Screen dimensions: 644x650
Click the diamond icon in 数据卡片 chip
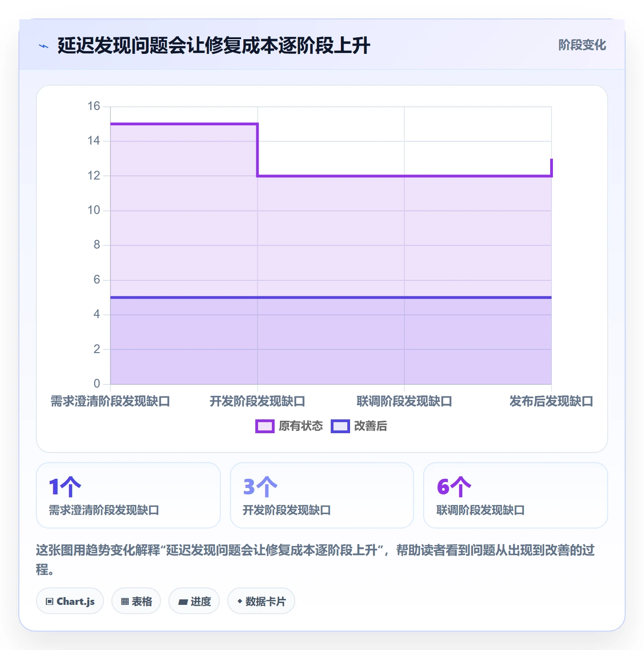click(x=240, y=601)
